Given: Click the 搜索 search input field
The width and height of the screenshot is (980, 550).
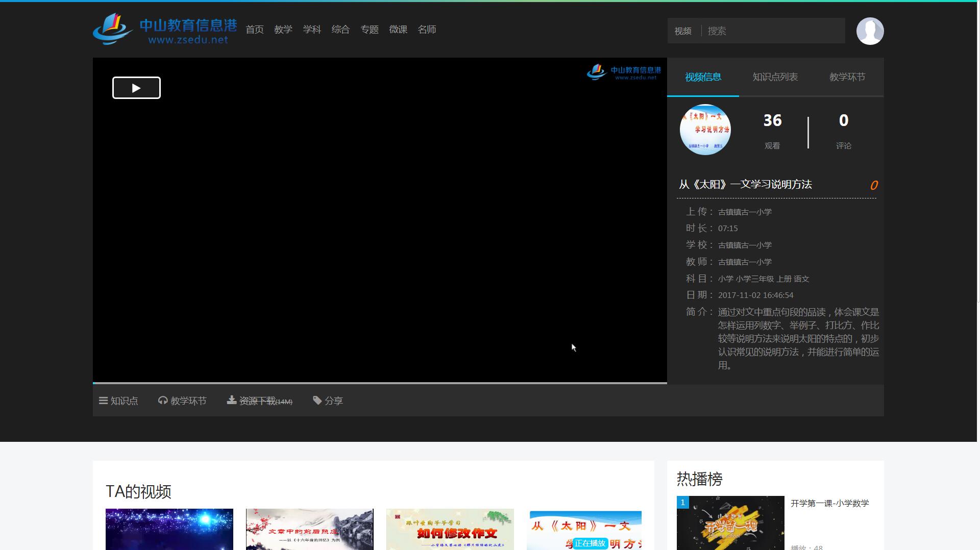Looking at the screenshot, I should 773,31.
